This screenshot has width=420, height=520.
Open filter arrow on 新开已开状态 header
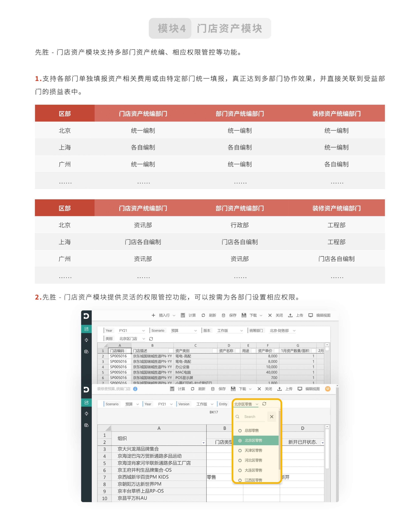[322, 443]
